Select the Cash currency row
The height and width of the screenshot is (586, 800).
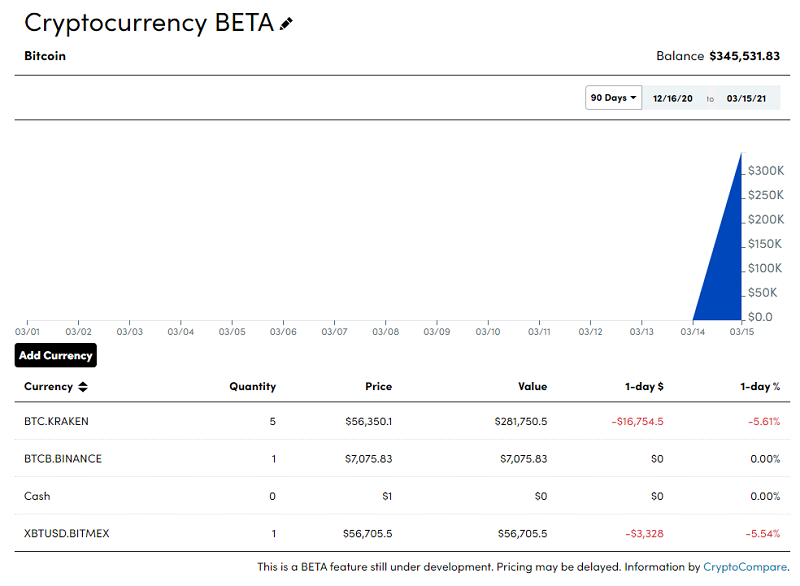[37, 496]
